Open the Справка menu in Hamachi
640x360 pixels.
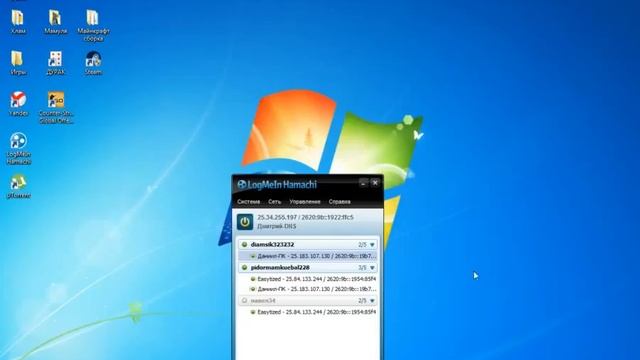click(340, 202)
